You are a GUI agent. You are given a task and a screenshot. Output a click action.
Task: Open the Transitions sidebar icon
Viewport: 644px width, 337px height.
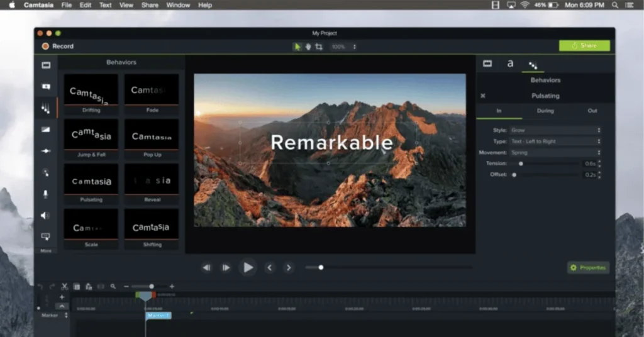(45, 130)
